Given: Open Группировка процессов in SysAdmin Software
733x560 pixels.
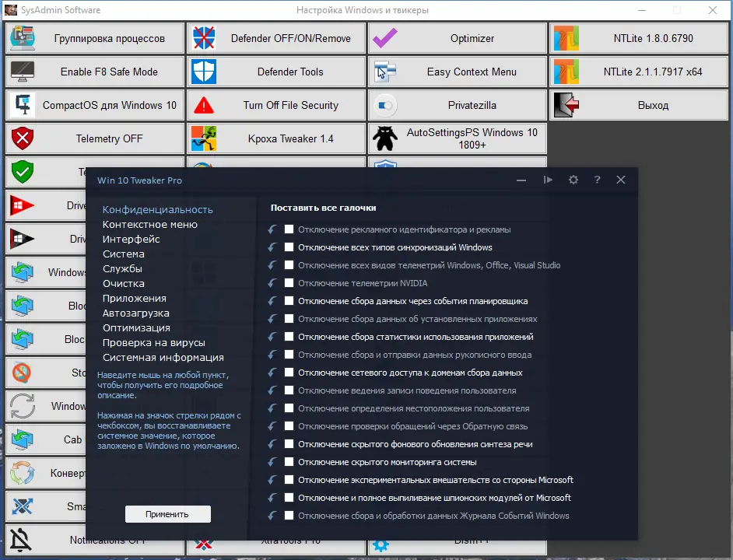Looking at the screenshot, I should pyautogui.click(x=95, y=38).
